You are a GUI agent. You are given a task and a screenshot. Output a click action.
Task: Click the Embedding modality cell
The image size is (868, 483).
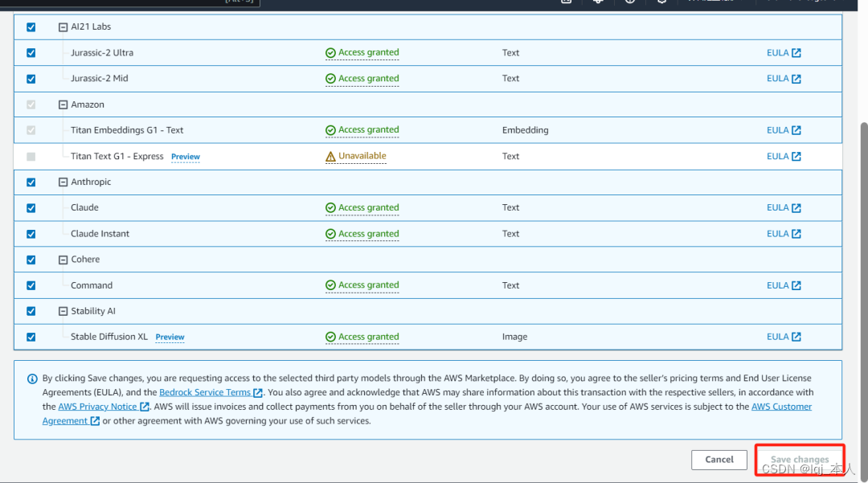526,130
